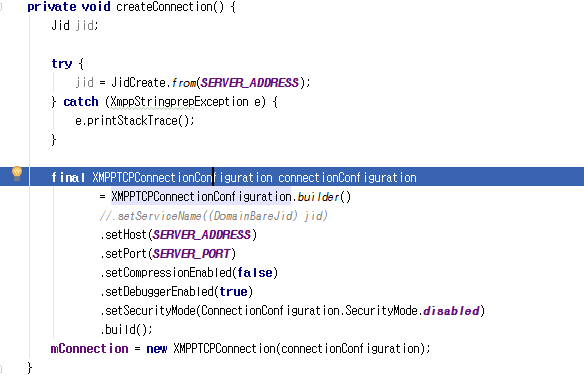Click the final keyword on highlighted line

68,178
